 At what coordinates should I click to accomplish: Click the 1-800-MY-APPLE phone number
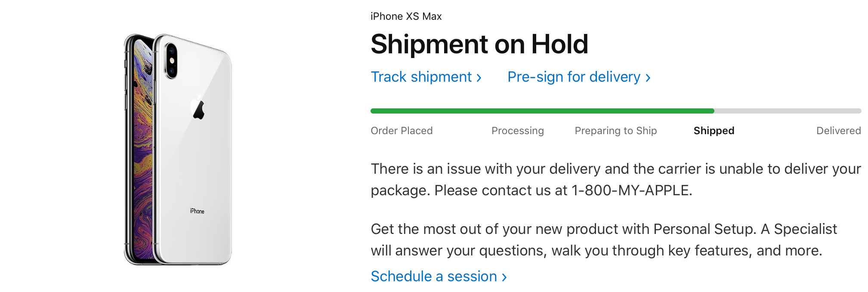[630, 191]
